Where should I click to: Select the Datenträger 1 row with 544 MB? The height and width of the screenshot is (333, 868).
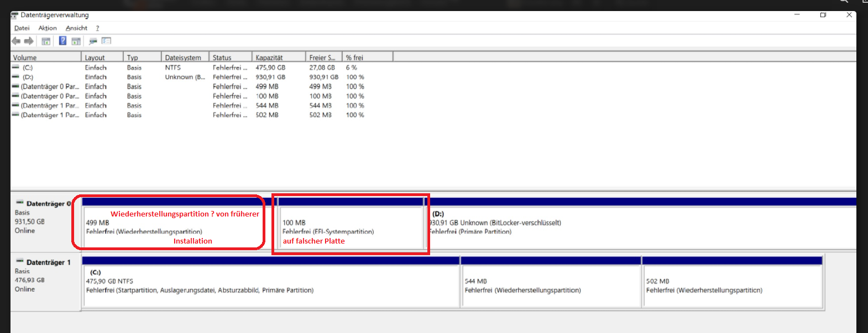click(202, 105)
